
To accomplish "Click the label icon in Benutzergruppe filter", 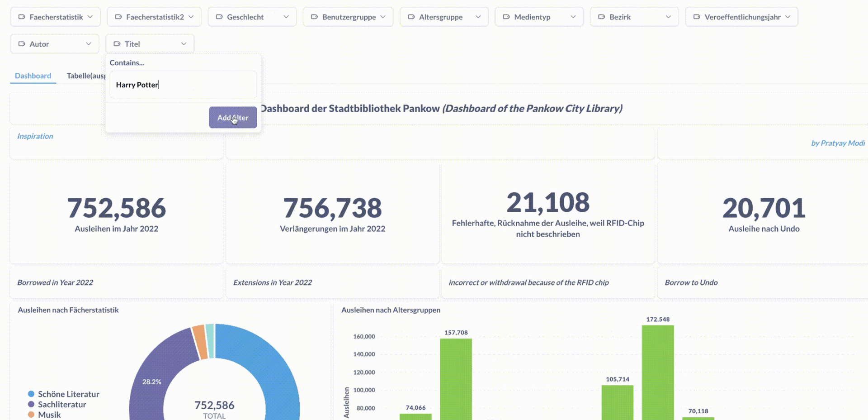I will coord(314,17).
